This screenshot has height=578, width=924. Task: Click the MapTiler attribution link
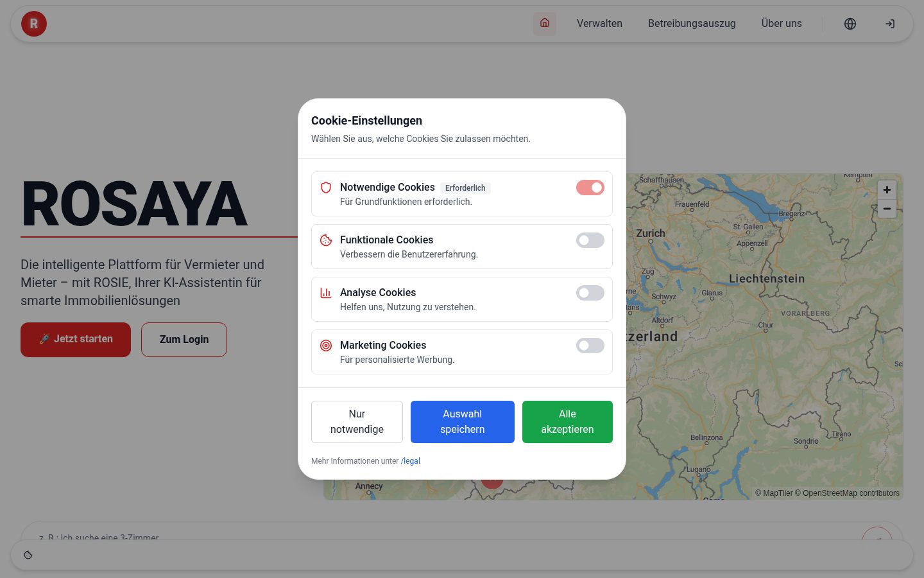click(x=774, y=493)
